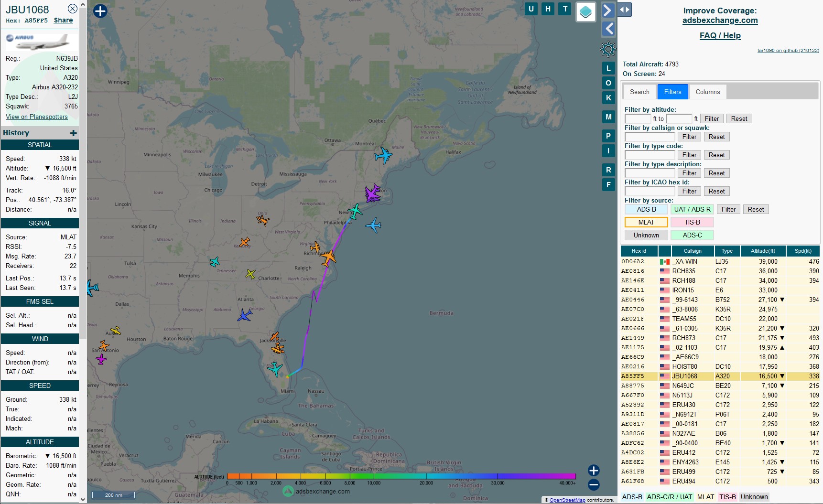This screenshot has width=823, height=504.
Task: Select the UAT / ADS-R source filter
Action: [x=692, y=209]
